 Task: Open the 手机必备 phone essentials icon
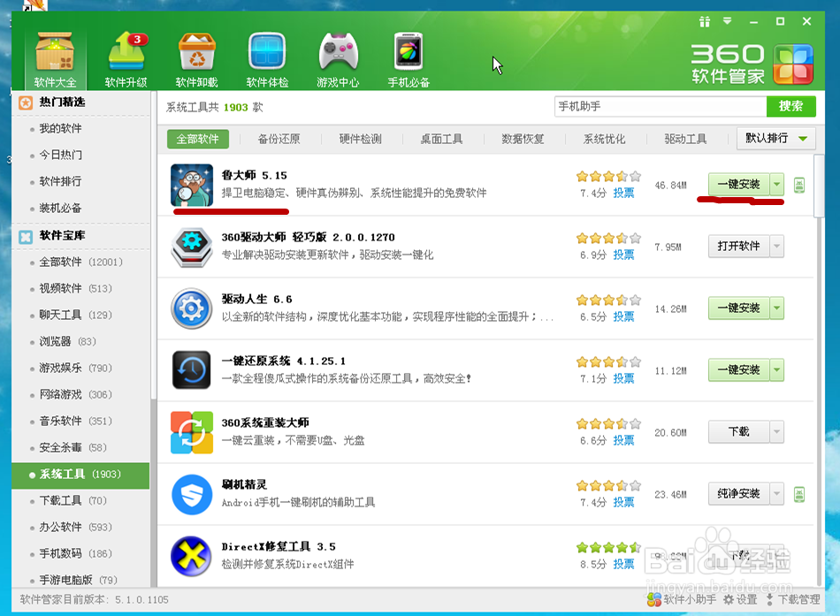tap(409, 57)
